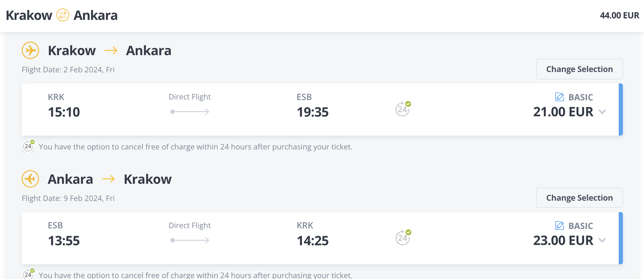Viewport: 644px width, 279px height.
Task: Click the BASIC label on the return fare
Action: point(581,226)
